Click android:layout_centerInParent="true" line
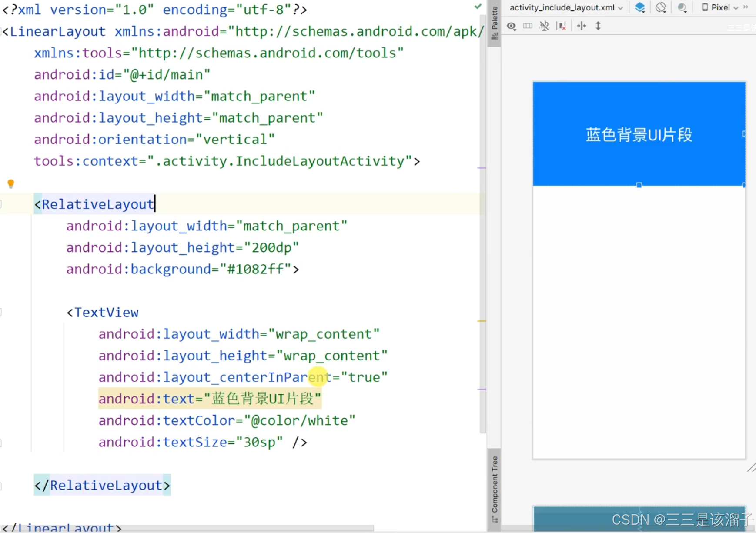 (243, 377)
